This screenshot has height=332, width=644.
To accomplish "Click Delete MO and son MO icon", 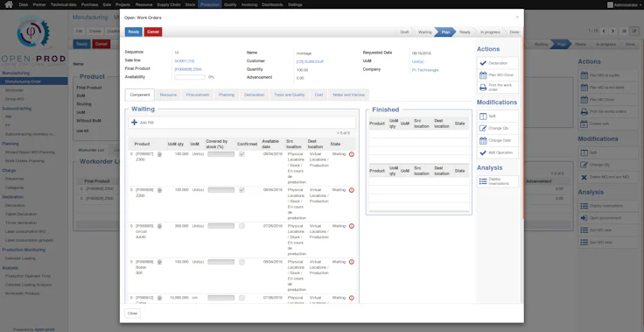I will pos(584,177).
